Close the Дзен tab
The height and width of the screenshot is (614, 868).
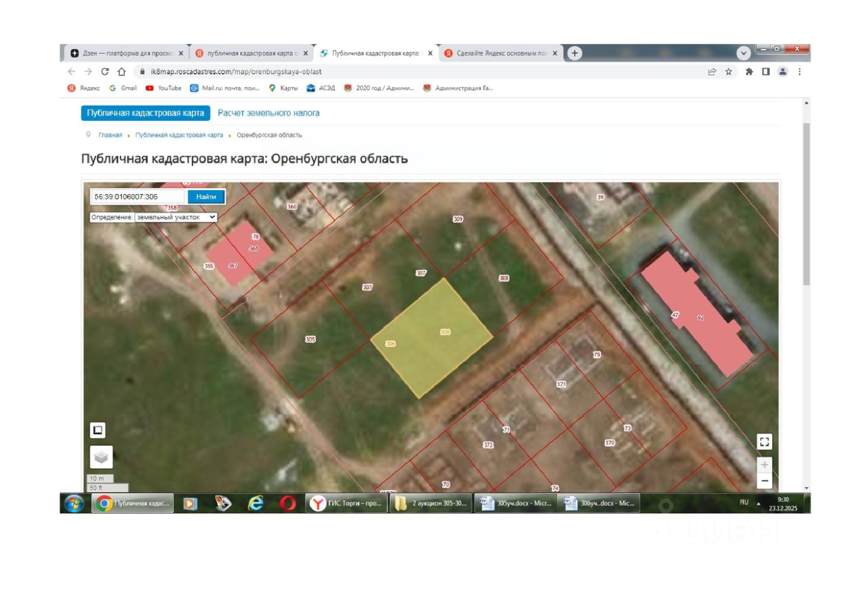click(181, 53)
